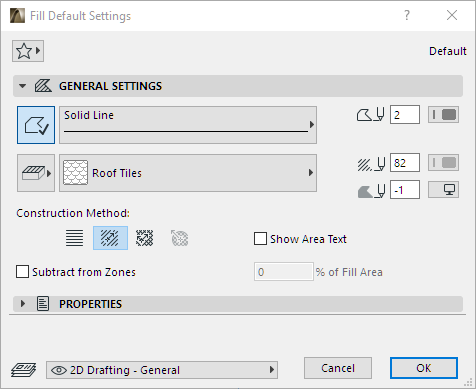
Task: Open the Favorites star button
Action: click(x=28, y=51)
